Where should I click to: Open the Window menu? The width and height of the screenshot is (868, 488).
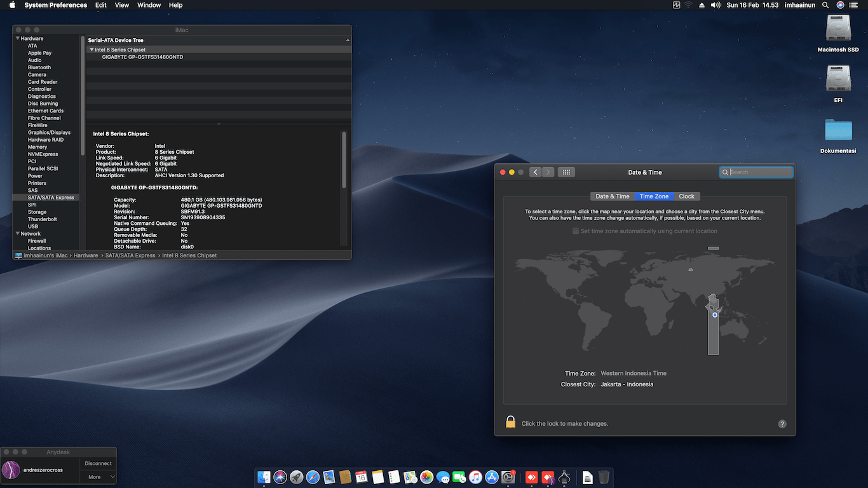click(x=149, y=4)
